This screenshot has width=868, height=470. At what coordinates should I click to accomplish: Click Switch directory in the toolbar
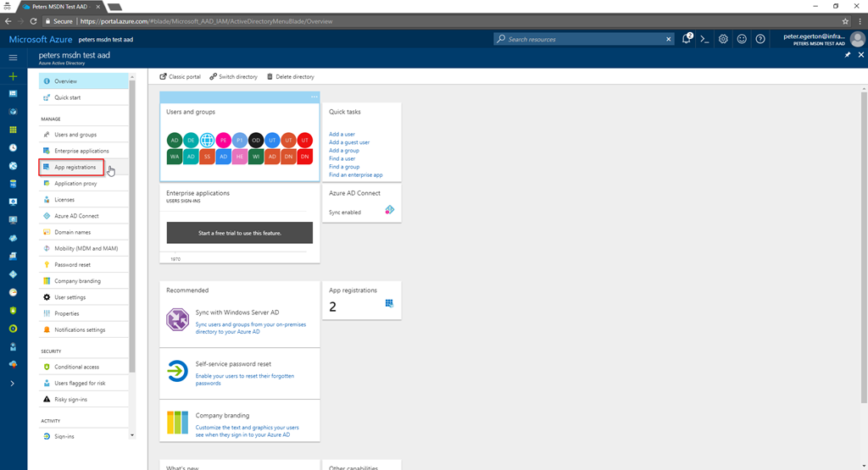pyautogui.click(x=233, y=77)
